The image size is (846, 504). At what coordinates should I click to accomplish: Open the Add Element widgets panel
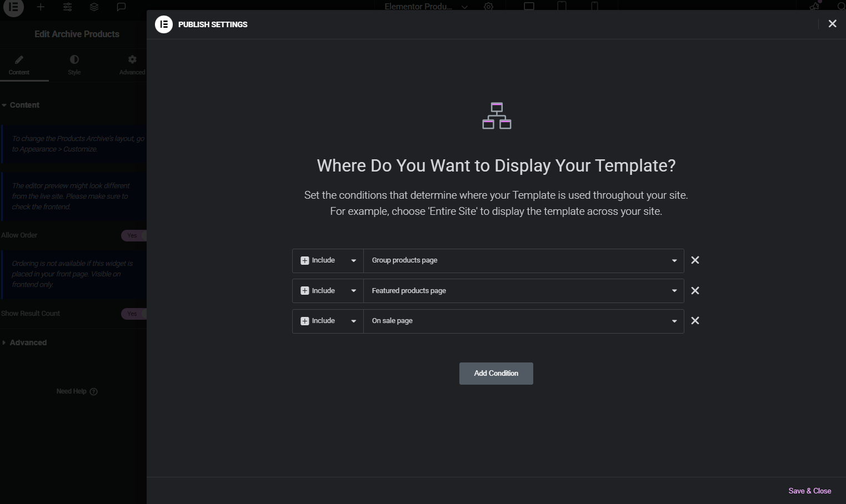point(41,8)
